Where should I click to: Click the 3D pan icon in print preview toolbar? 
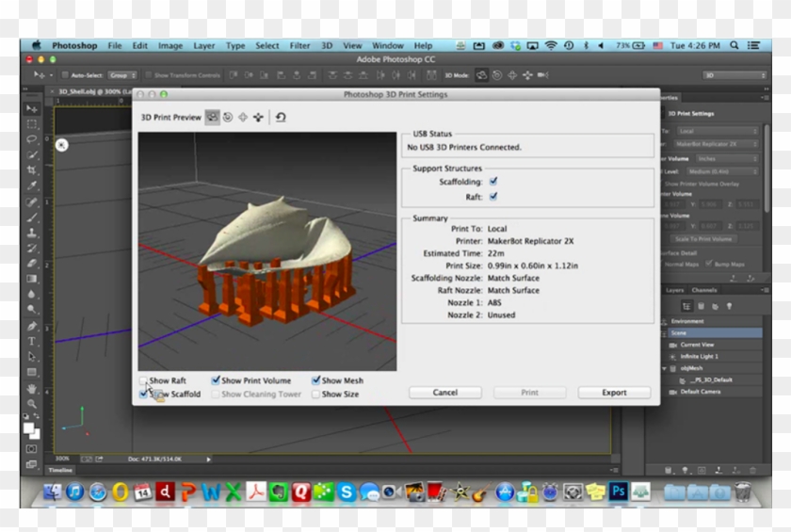[243, 118]
